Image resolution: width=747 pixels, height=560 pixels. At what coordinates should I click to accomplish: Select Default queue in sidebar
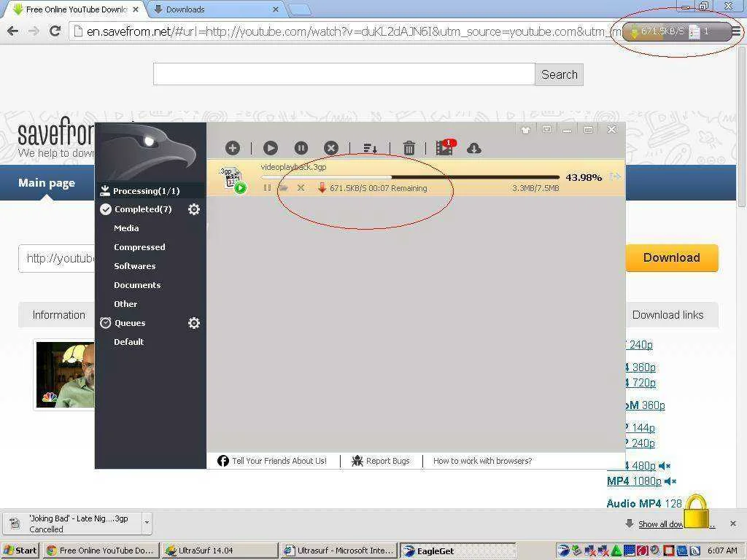[128, 342]
